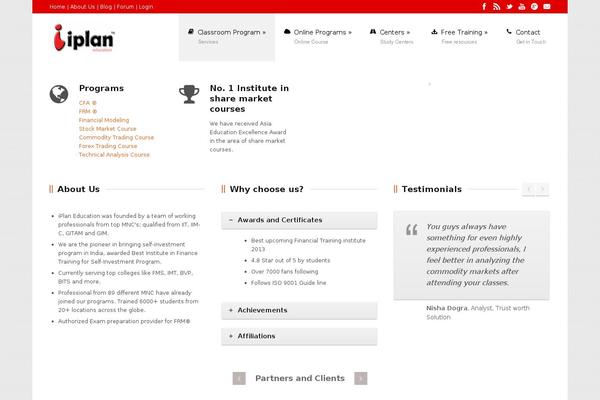Open About Us in top bar

tap(82, 7)
